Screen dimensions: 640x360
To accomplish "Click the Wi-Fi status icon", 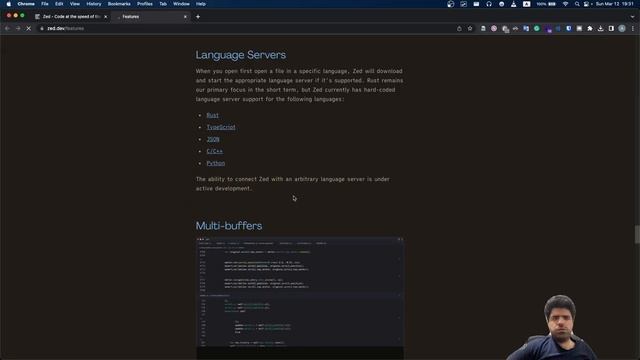I will click(565, 4).
